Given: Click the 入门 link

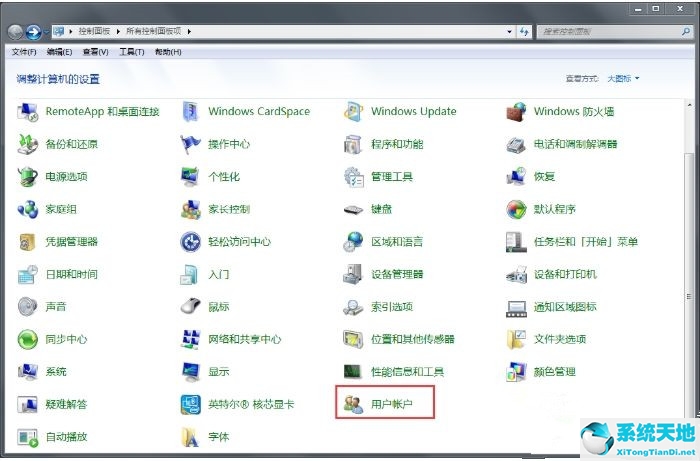Looking at the screenshot, I should point(219,274).
